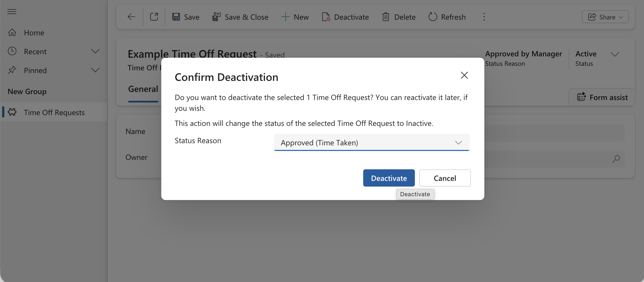Create a New record from toolbar
Viewport: 644px width, 282px height.
point(295,17)
